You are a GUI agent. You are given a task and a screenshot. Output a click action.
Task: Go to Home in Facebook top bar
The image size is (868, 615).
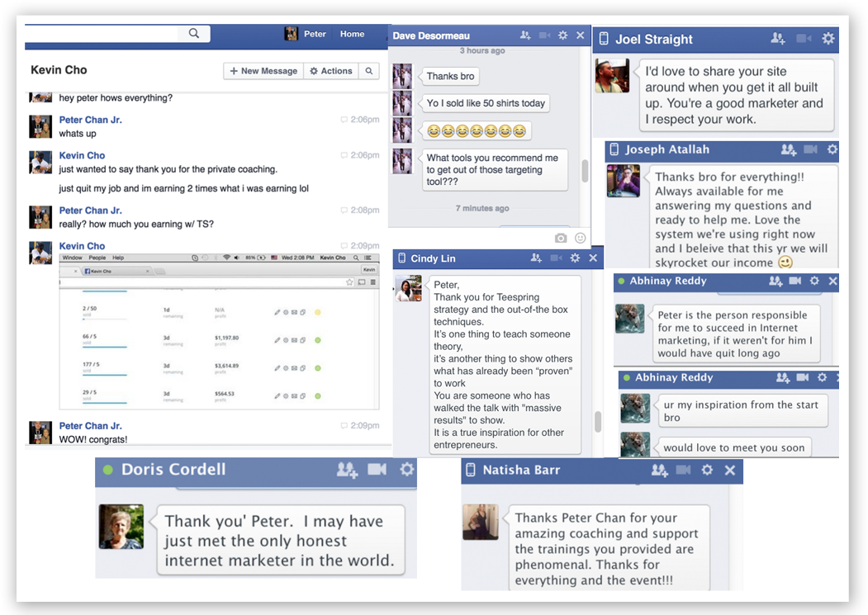tap(352, 34)
